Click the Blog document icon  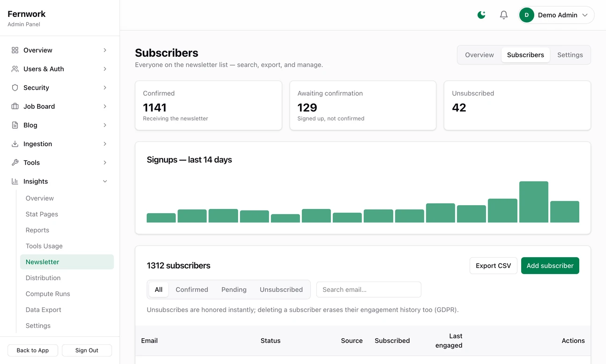(x=15, y=125)
